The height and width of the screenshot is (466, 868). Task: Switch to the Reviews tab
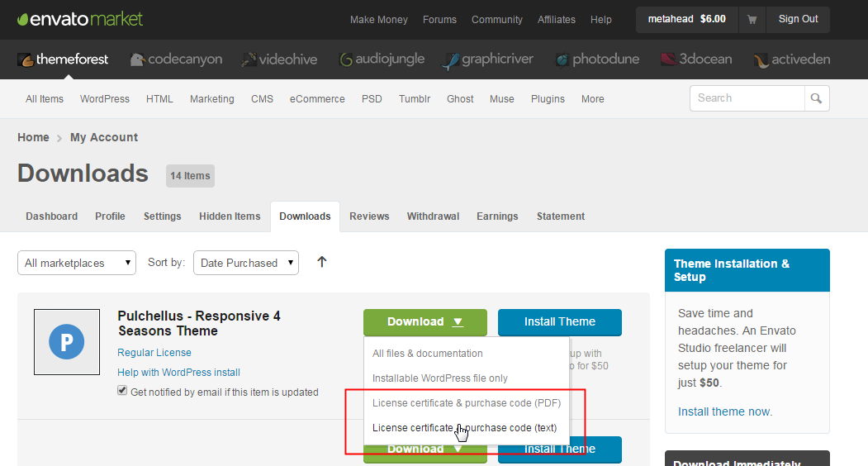point(369,216)
